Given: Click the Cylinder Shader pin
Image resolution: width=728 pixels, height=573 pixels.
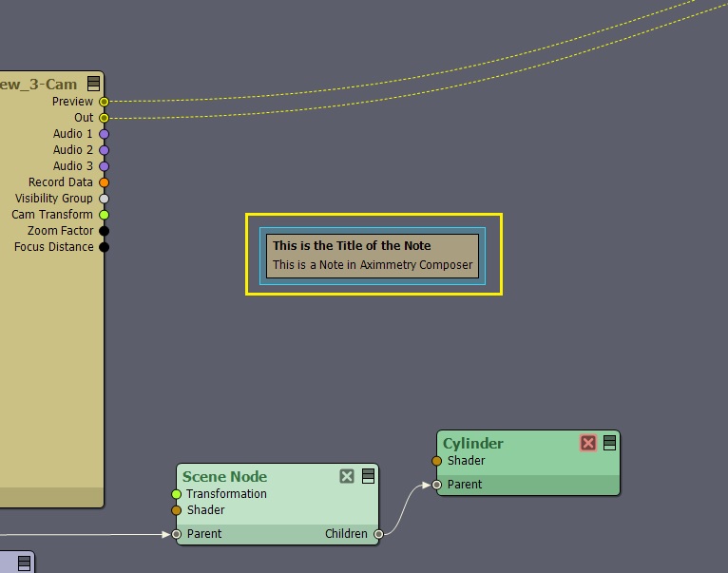Looking at the screenshot, I should [436, 461].
